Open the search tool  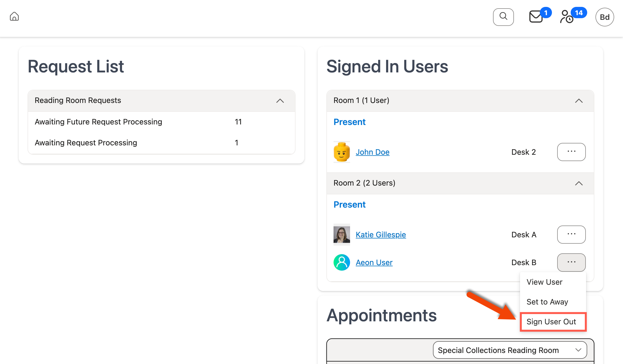pos(503,17)
